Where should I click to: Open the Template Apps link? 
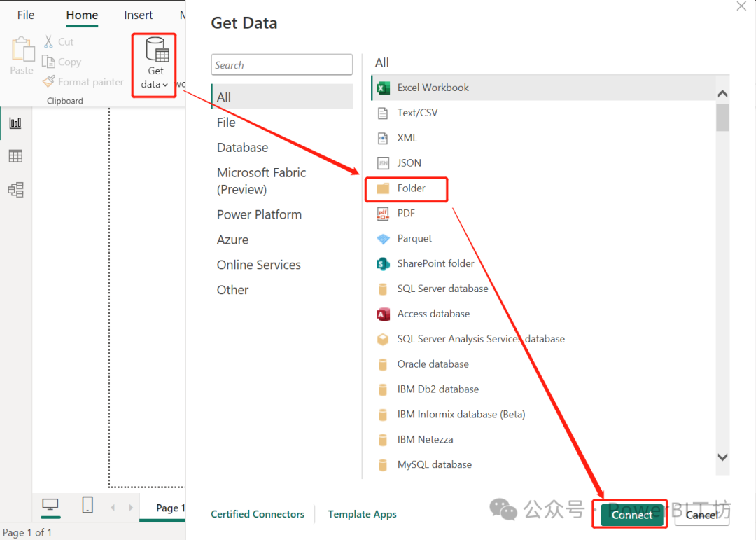[x=362, y=514]
